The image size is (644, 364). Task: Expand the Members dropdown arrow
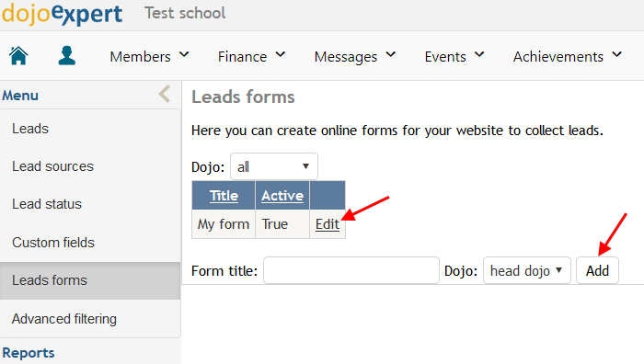(x=184, y=54)
